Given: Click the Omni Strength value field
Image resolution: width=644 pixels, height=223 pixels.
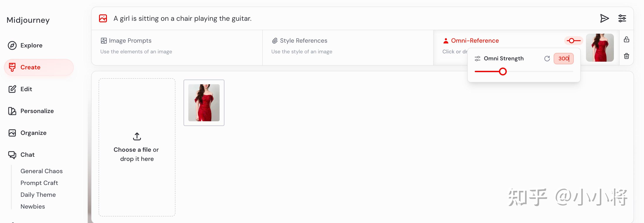Looking at the screenshot, I should click(563, 59).
